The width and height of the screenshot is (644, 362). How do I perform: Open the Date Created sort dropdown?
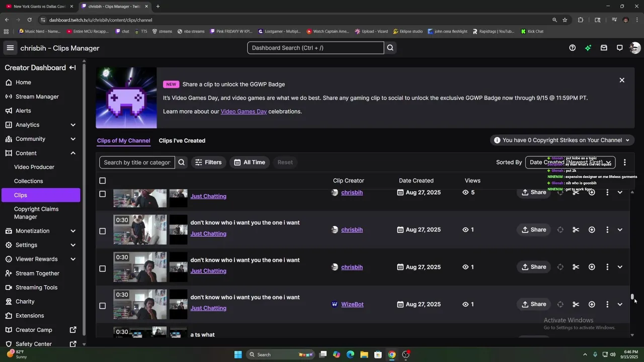click(570, 162)
